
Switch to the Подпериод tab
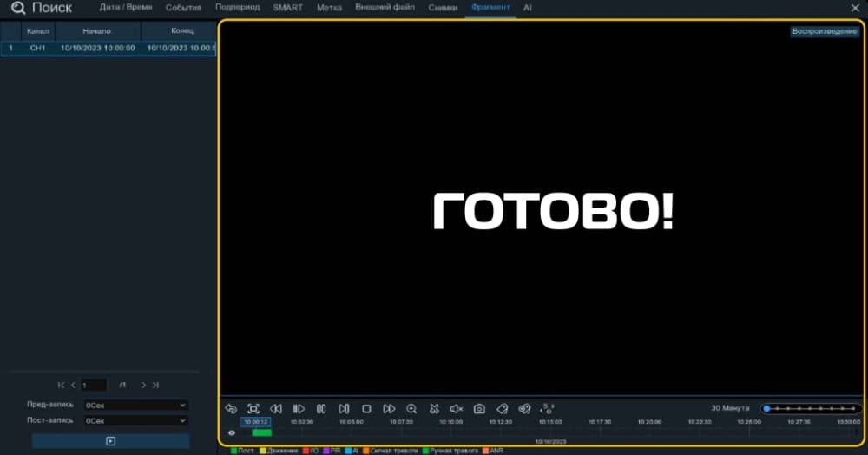point(238,8)
